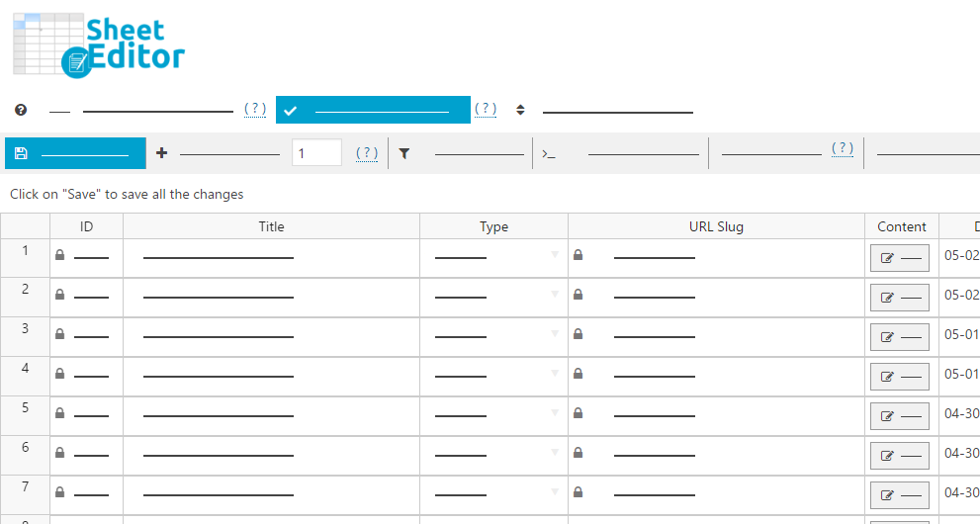Expand the Type dropdown in row 1
980x524 pixels.
pyautogui.click(x=555, y=255)
